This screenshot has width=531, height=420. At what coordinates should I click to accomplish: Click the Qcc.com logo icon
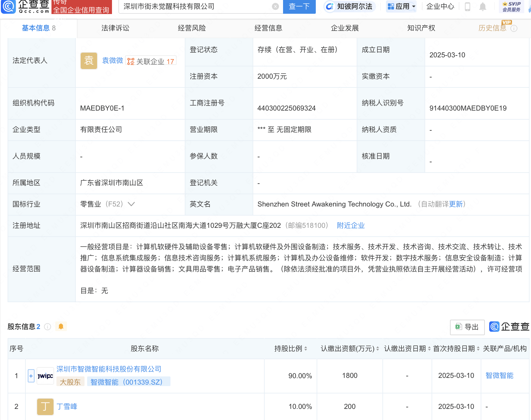point(8,6)
